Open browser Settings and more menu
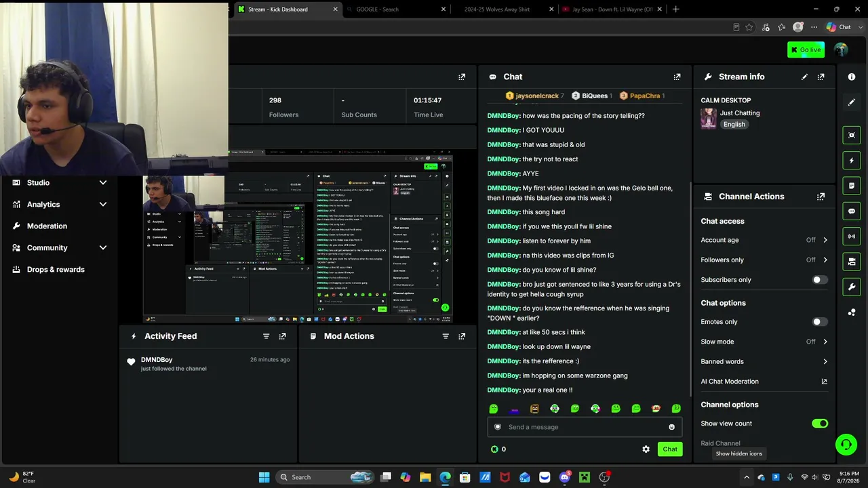This screenshot has height=488, width=868. pyautogui.click(x=814, y=27)
